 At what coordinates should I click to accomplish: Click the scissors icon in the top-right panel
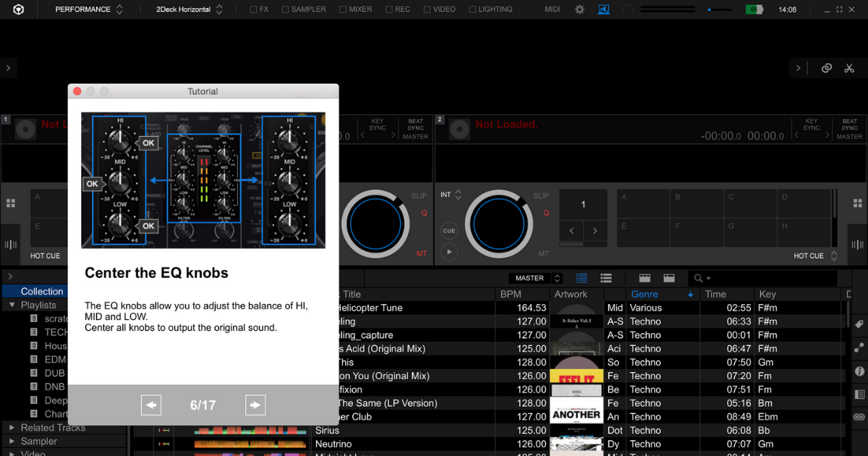[x=849, y=68]
